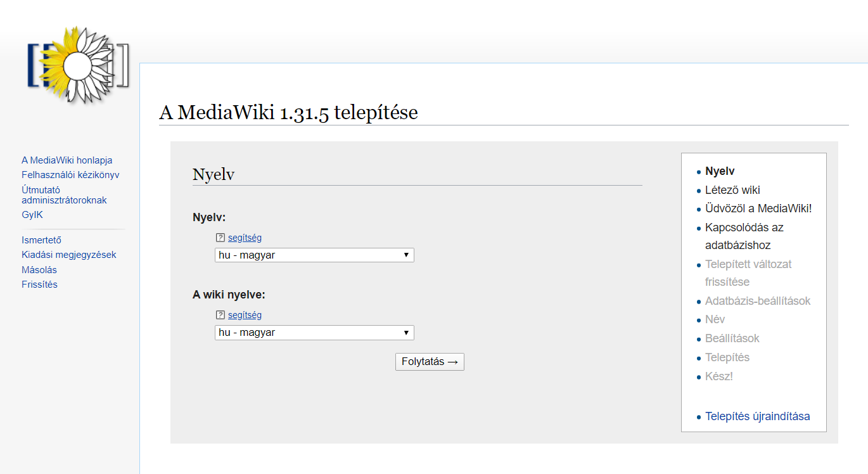Image resolution: width=868 pixels, height=474 pixels.
Task: Open Felhasználói kézikönyv in sidebar
Action: [70, 175]
